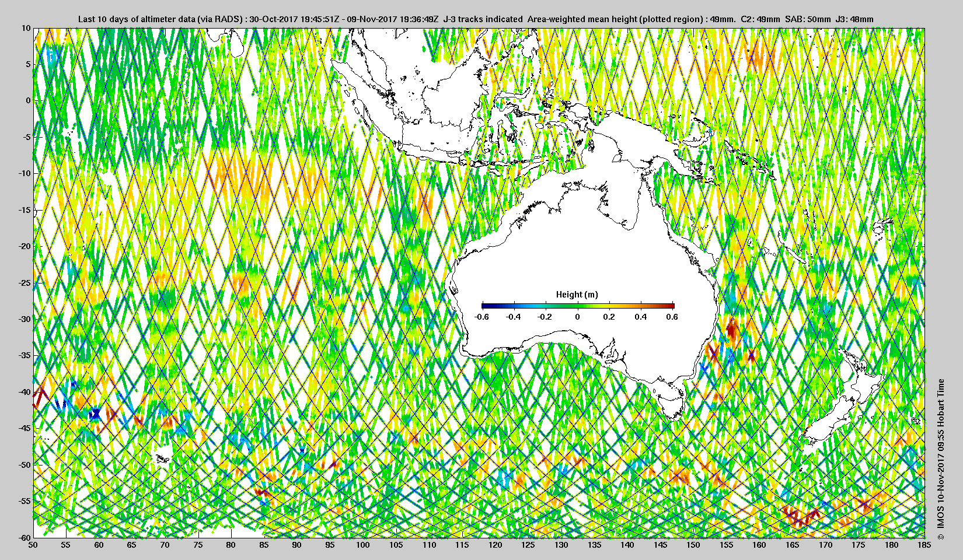Click the -0.4 colorbar tick label
The image size is (963, 560).
pos(514,317)
